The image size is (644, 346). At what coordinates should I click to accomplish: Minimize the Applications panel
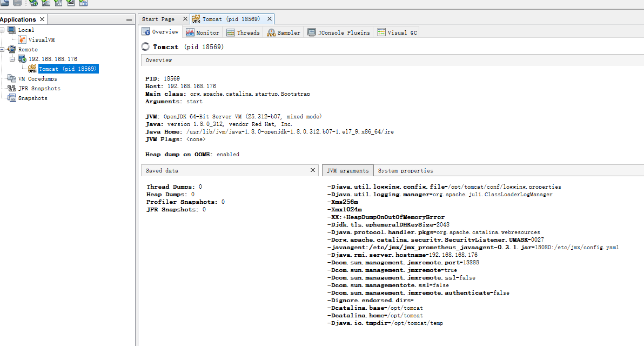[129, 19]
